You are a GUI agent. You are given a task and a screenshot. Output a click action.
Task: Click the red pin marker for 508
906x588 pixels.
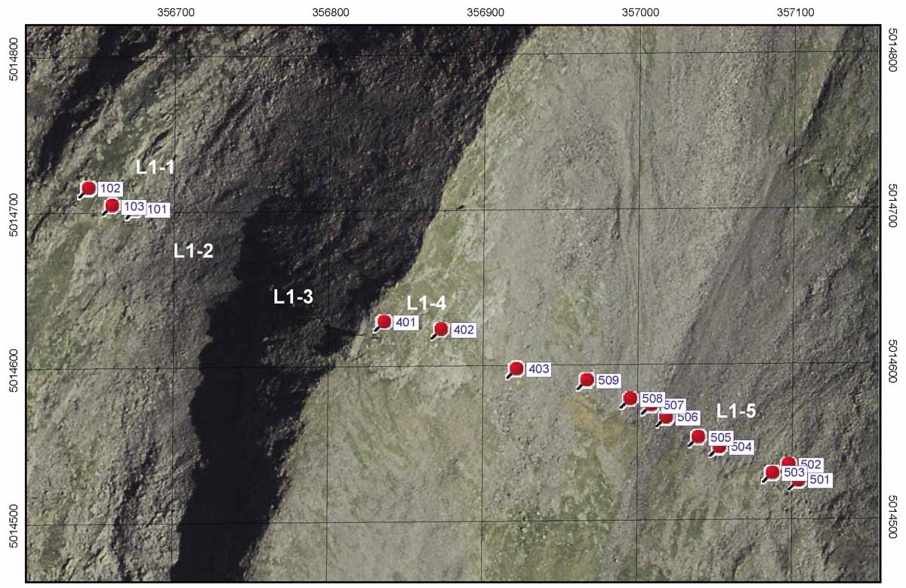point(630,398)
